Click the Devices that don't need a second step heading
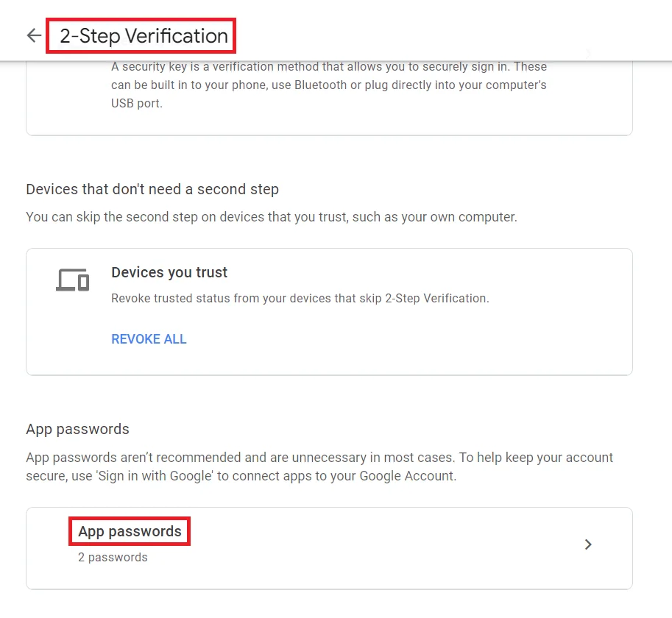This screenshot has height=618, width=672. (x=152, y=189)
